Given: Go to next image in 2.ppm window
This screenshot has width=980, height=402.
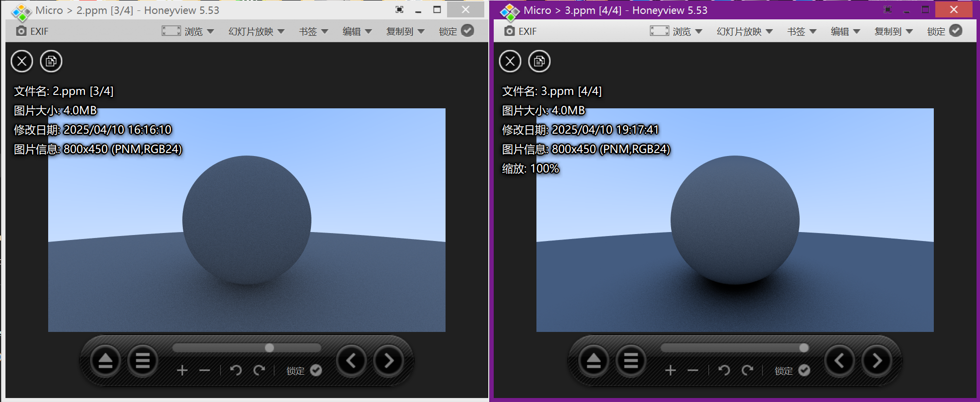Looking at the screenshot, I should point(388,361).
